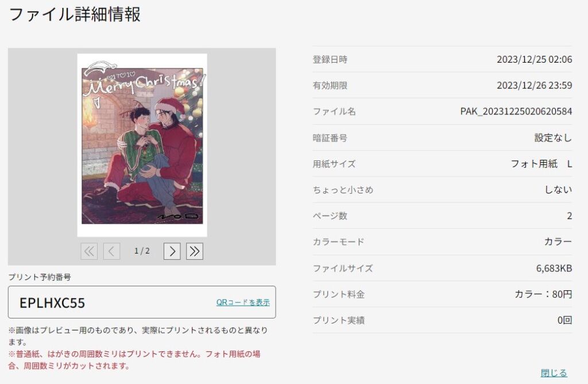Click the 用紙サイズ value フォト用紙 L

click(541, 164)
